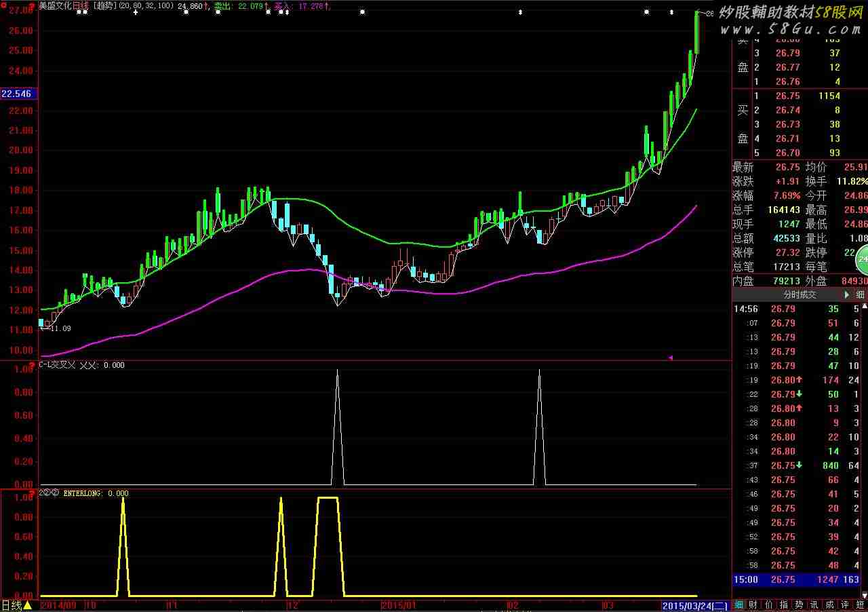Viewport: 868px width, 612px height.
Task: Click the 最新 26.75 field
Action: [x=767, y=167]
